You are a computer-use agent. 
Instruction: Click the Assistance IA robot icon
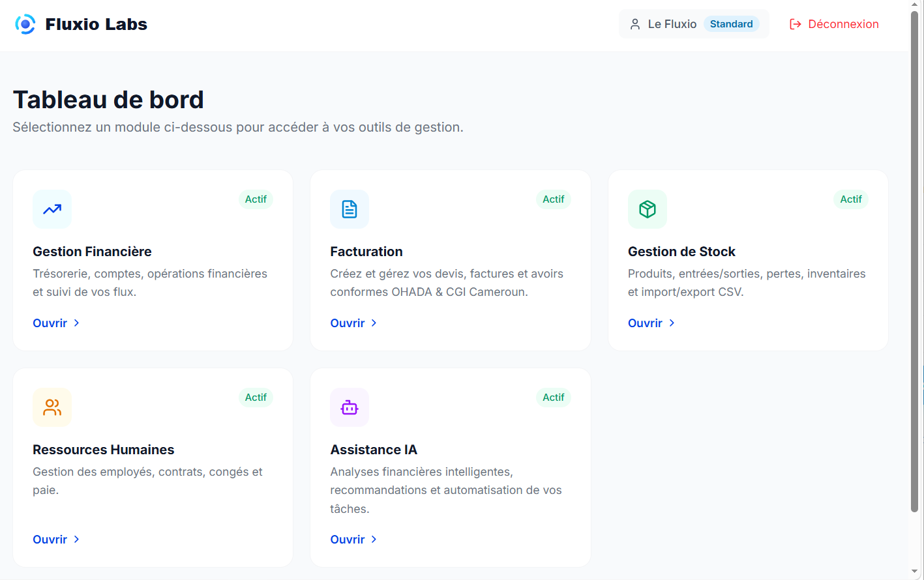pyautogui.click(x=350, y=407)
